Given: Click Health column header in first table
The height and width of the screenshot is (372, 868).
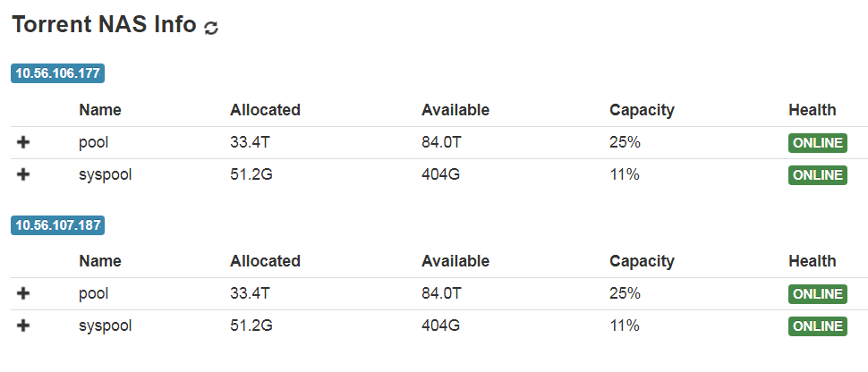Looking at the screenshot, I should click(x=812, y=110).
